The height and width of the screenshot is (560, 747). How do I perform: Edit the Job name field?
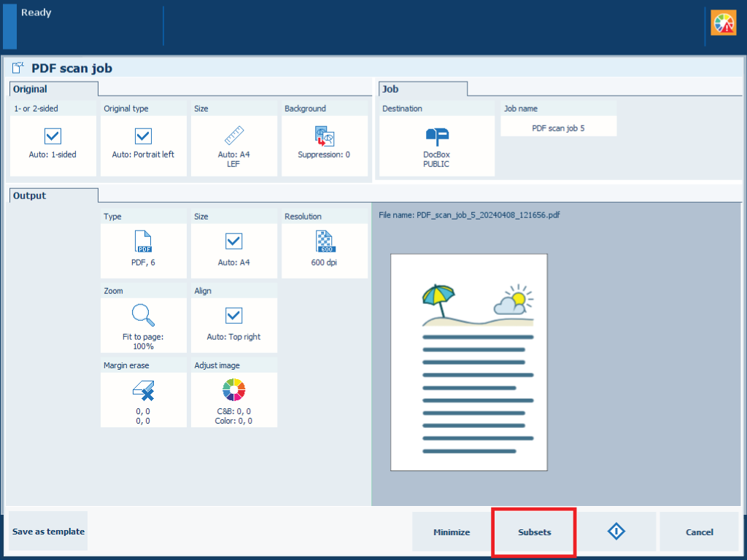[x=558, y=128]
